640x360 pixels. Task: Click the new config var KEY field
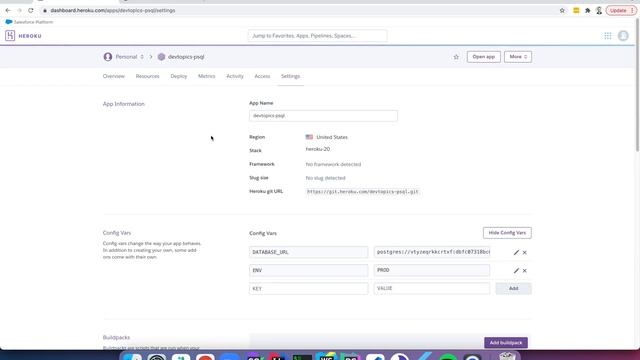click(x=309, y=289)
